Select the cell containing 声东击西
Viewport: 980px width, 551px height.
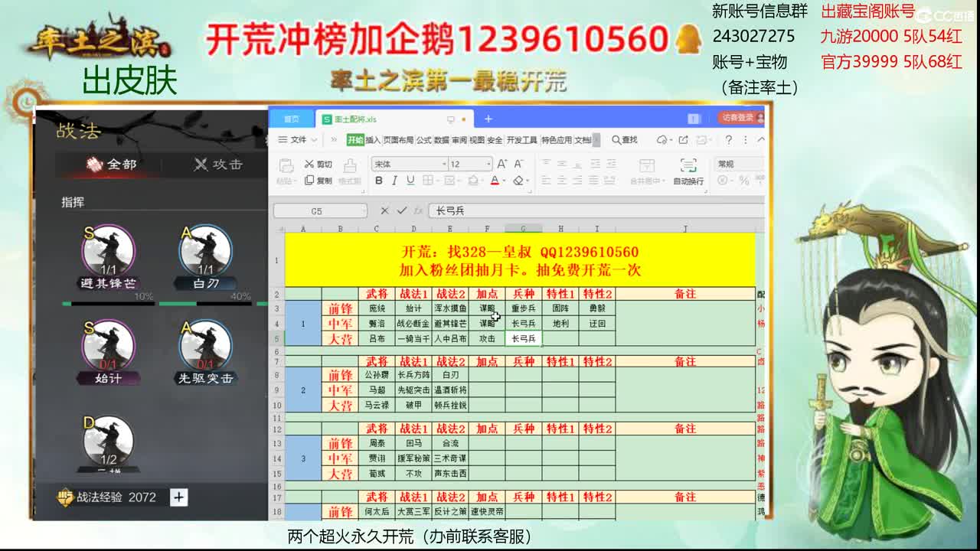(450, 474)
